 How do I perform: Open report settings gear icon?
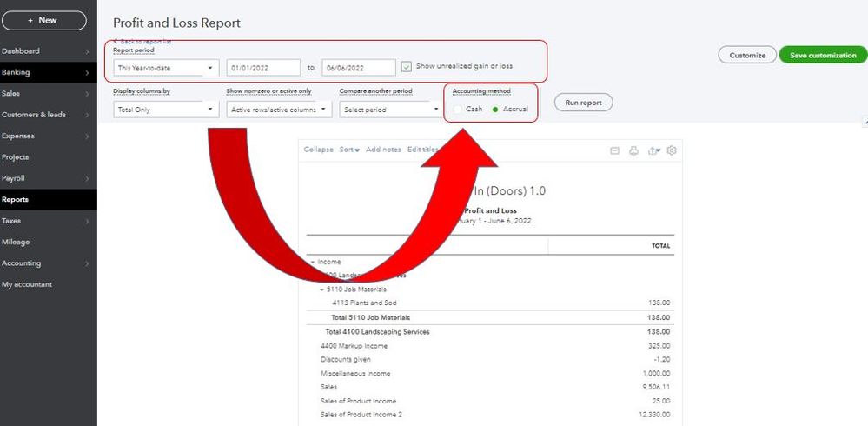(x=672, y=150)
